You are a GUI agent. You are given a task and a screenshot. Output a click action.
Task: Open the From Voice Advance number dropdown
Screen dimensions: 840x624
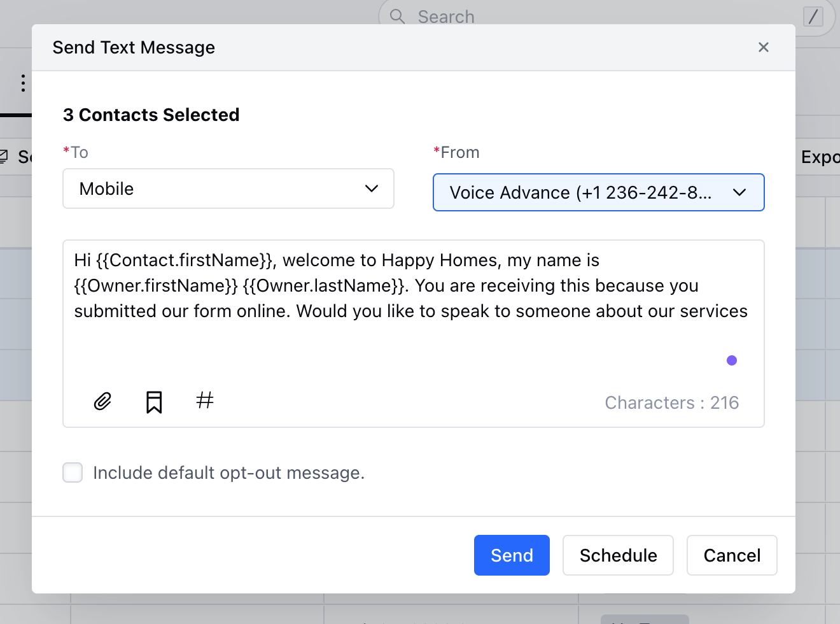click(x=599, y=192)
